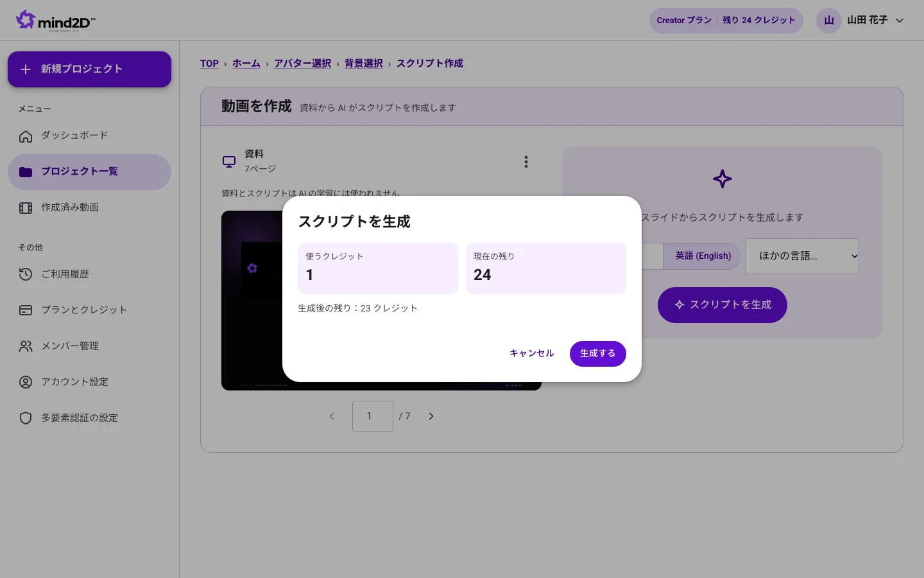Select 英語 (English) language option
Screen dimensions: 924x578
[x=703, y=256]
